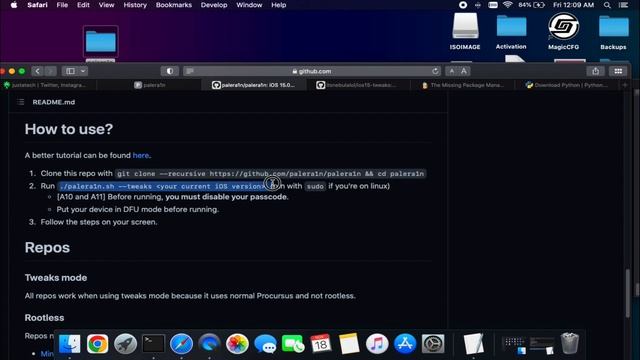This screenshot has width=640, height=360.
Task: Open Calendar from the Dock
Action: click(321, 344)
